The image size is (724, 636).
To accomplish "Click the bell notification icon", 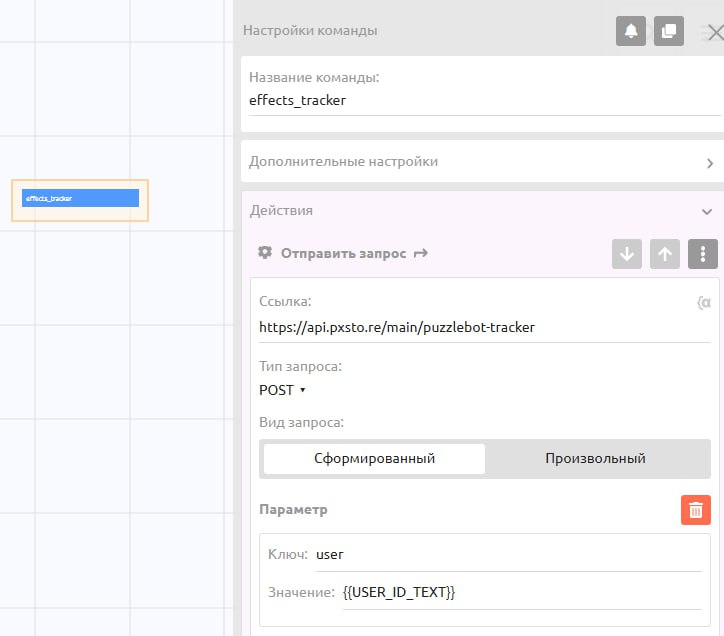I will (x=631, y=31).
